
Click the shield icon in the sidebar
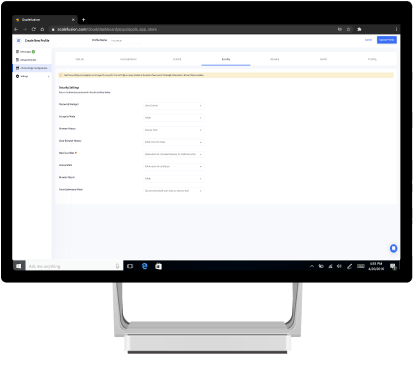[17, 76]
